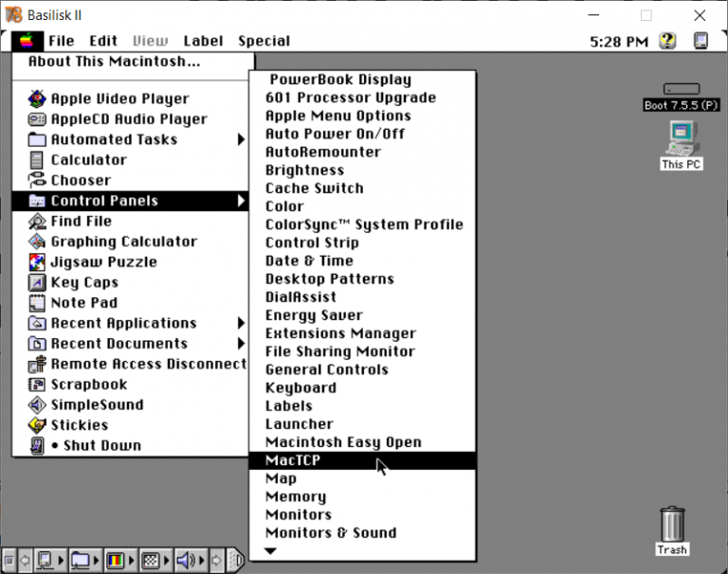Launch SimpleSound
Screen dimensions: 728x574
coord(130,405)
